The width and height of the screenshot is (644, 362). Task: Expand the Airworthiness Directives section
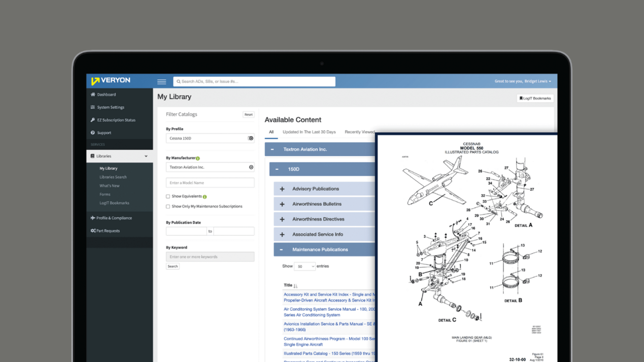click(282, 219)
